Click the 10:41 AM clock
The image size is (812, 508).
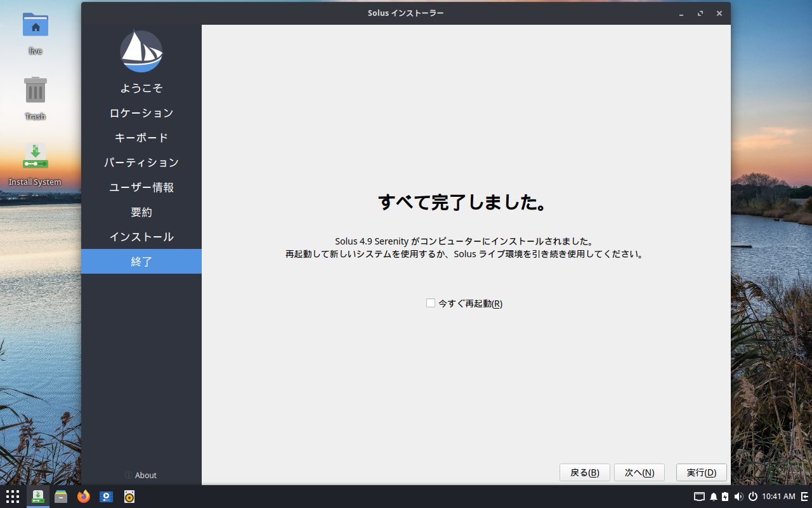pyautogui.click(x=778, y=497)
